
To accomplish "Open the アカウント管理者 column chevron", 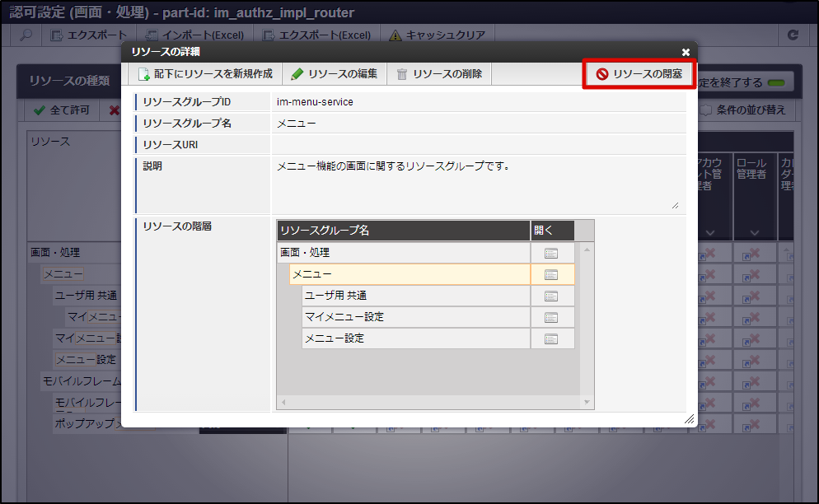I will (710, 233).
